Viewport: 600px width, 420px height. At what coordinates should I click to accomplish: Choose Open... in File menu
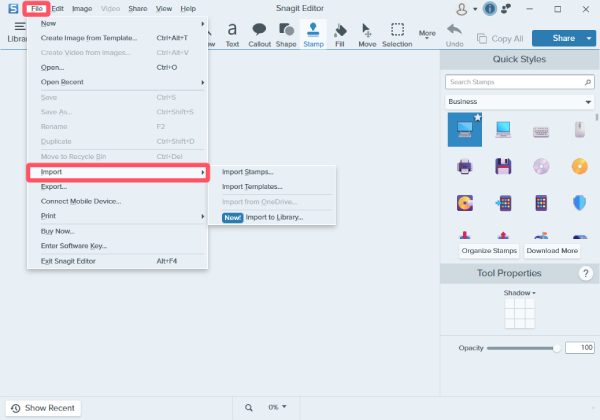tap(117, 67)
